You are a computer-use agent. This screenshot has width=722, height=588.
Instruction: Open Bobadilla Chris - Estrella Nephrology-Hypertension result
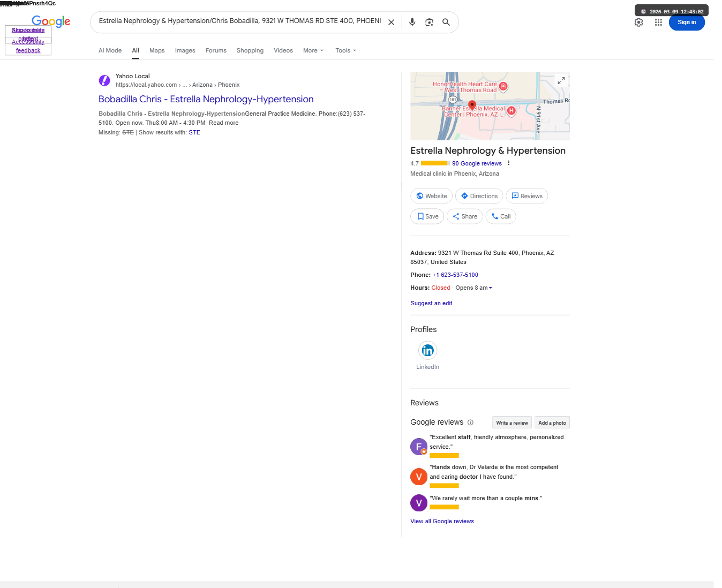206,99
